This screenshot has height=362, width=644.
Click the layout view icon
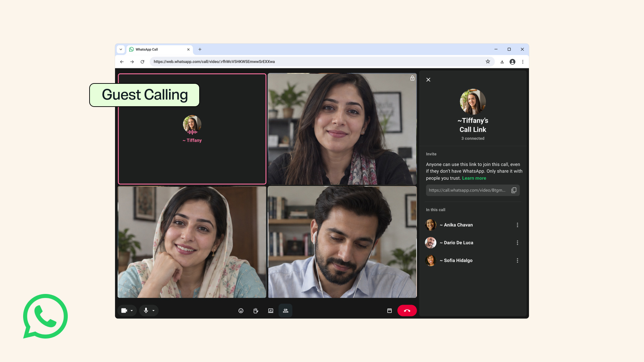(x=389, y=311)
